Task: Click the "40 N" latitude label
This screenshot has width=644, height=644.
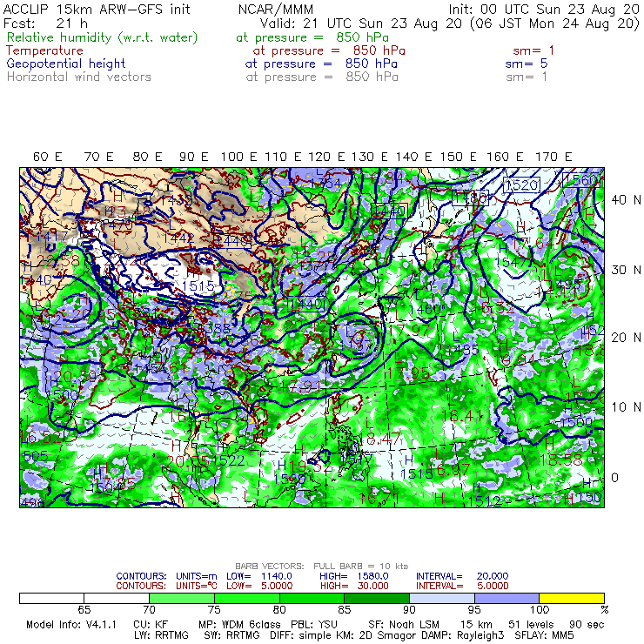Action: (626, 200)
